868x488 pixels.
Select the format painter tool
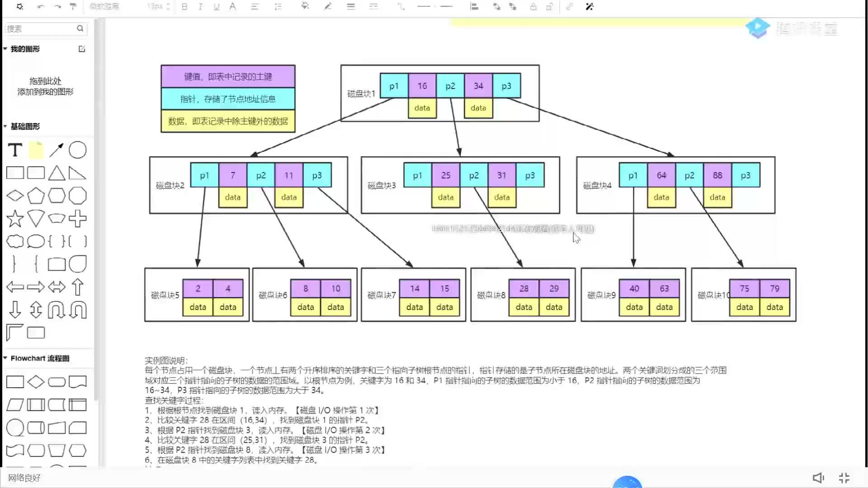tap(73, 7)
